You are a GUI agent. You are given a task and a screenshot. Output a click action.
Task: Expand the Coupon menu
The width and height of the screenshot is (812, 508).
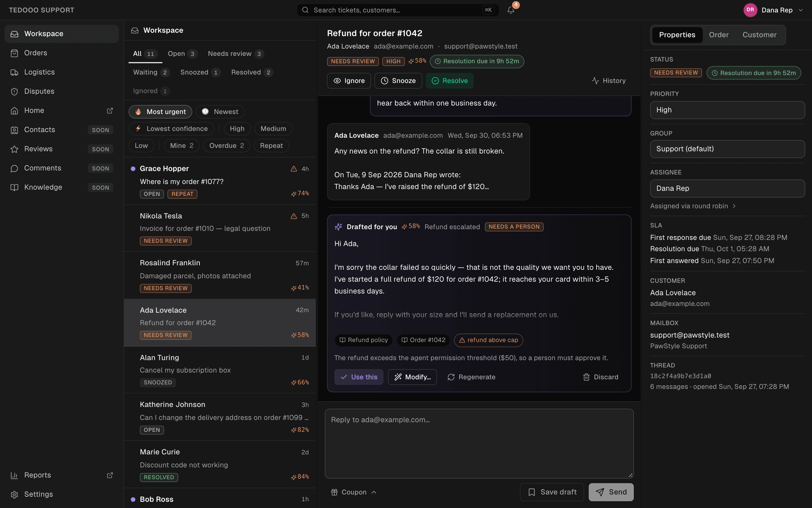pyautogui.click(x=354, y=492)
